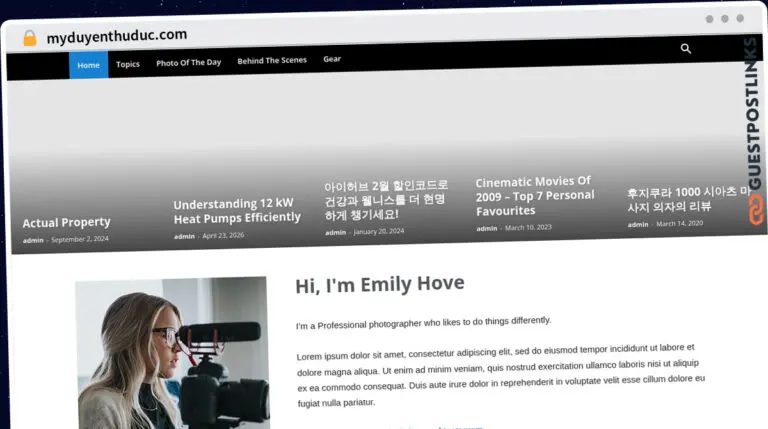Read Understanding 12 kW Heat Pumps article
Screen dimensions: 768x429
[237, 211]
